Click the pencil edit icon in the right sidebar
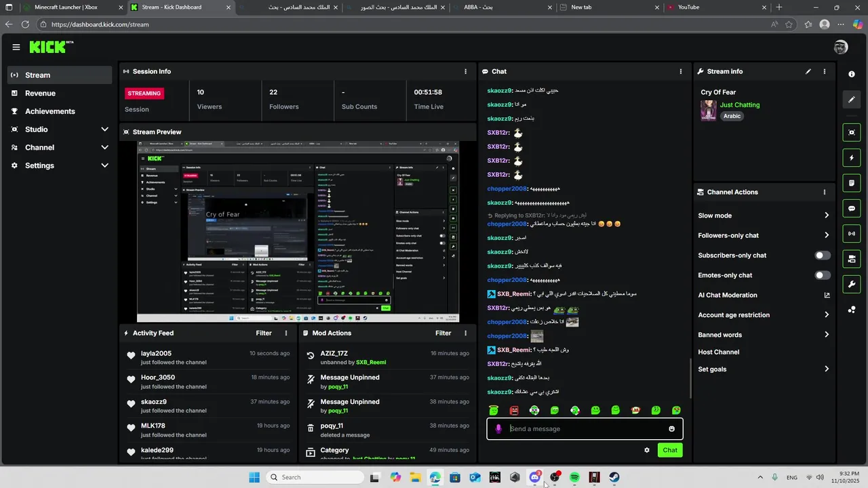This screenshot has height=488, width=868. [852, 100]
